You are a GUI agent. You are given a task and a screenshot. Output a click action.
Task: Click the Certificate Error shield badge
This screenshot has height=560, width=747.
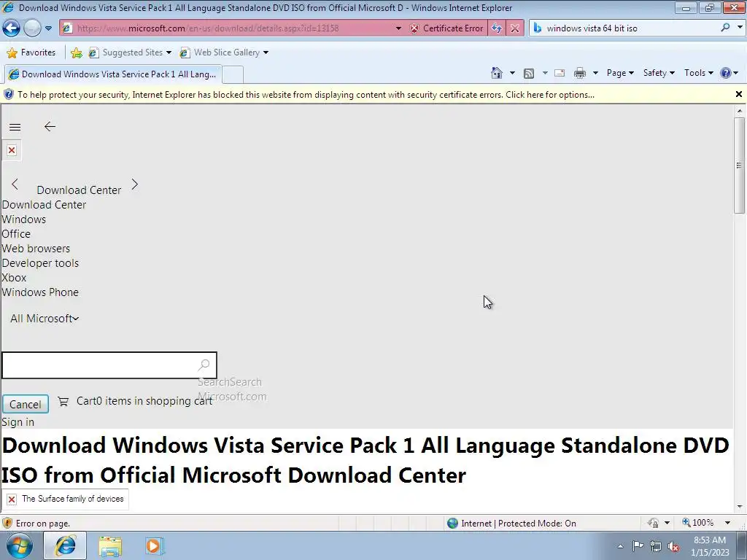tap(447, 28)
